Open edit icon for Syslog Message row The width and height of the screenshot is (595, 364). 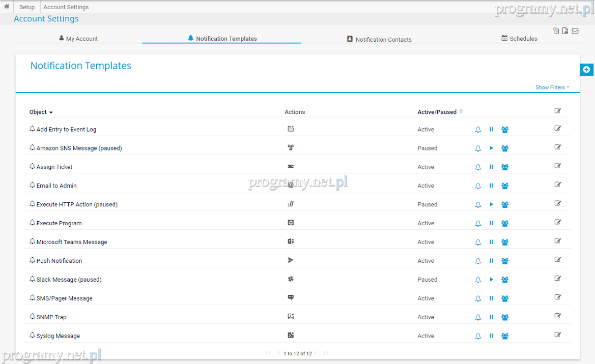(558, 335)
